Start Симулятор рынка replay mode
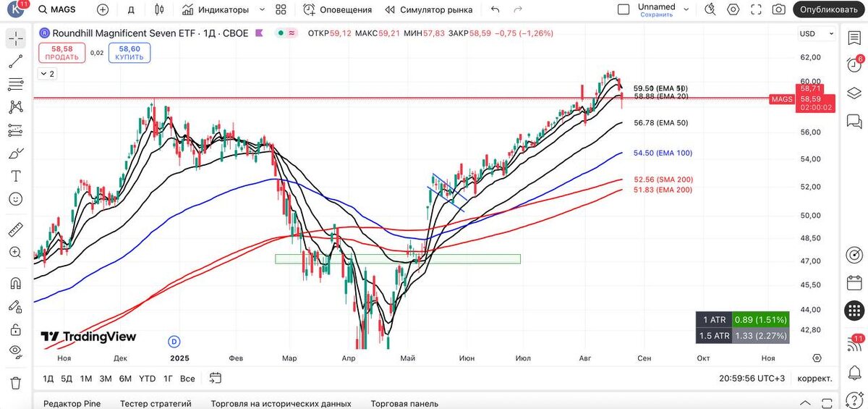Screen dimensions: 868x409 428,9
